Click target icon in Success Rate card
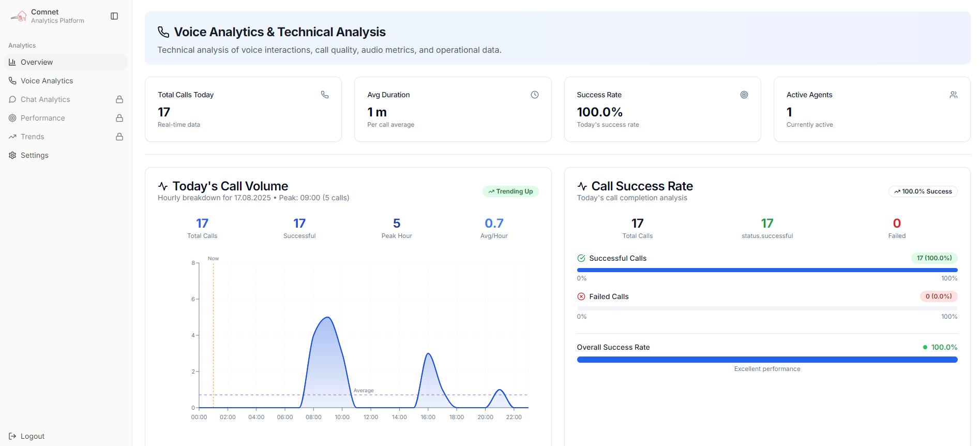This screenshot has width=980, height=446. click(744, 95)
